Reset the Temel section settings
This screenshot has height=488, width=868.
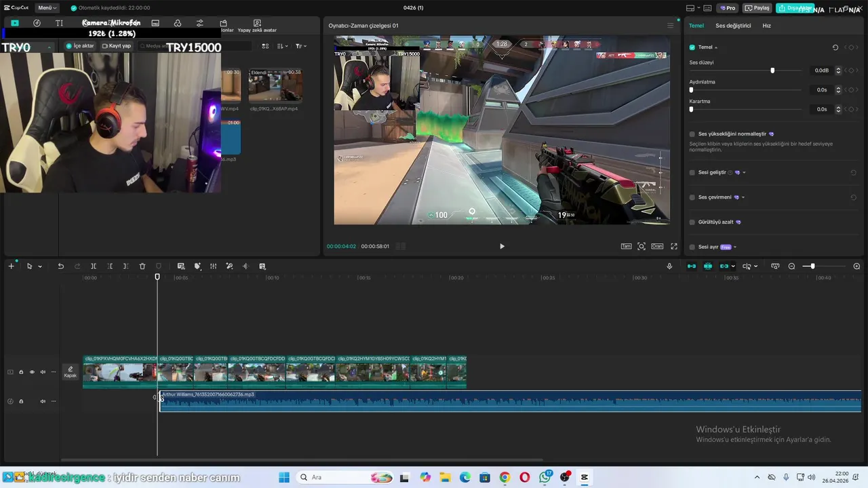click(x=835, y=47)
